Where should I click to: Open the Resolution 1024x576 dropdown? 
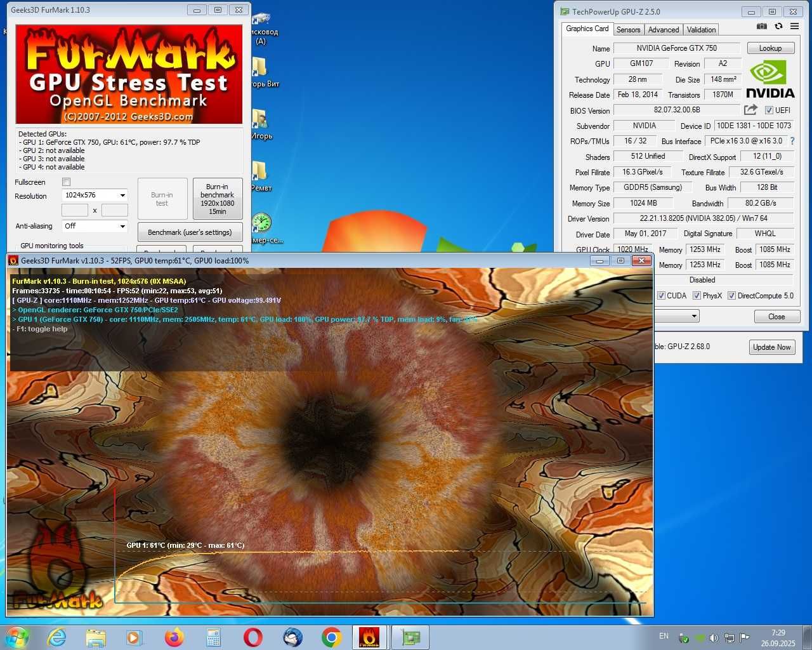(95, 196)
